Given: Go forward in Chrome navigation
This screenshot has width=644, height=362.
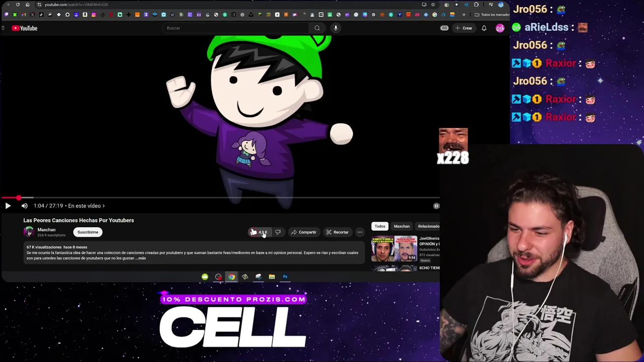Looking at the screenshot, I should click(8, 5).
